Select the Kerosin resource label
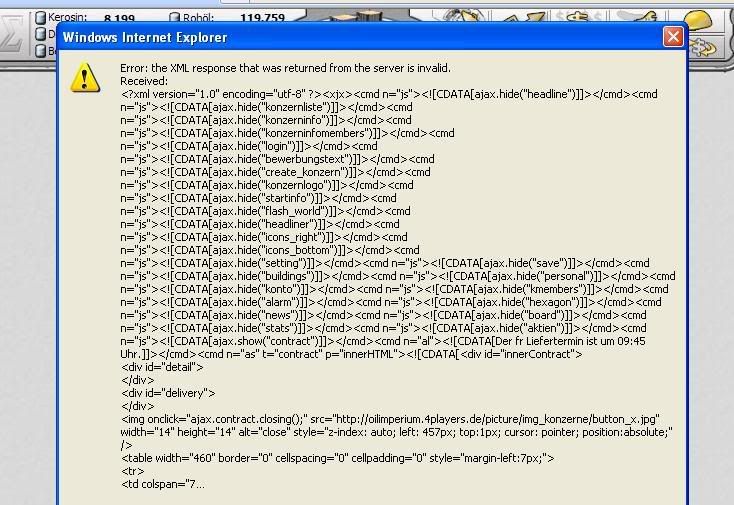The height and width of the screenshot is (505, 734). 67,17
